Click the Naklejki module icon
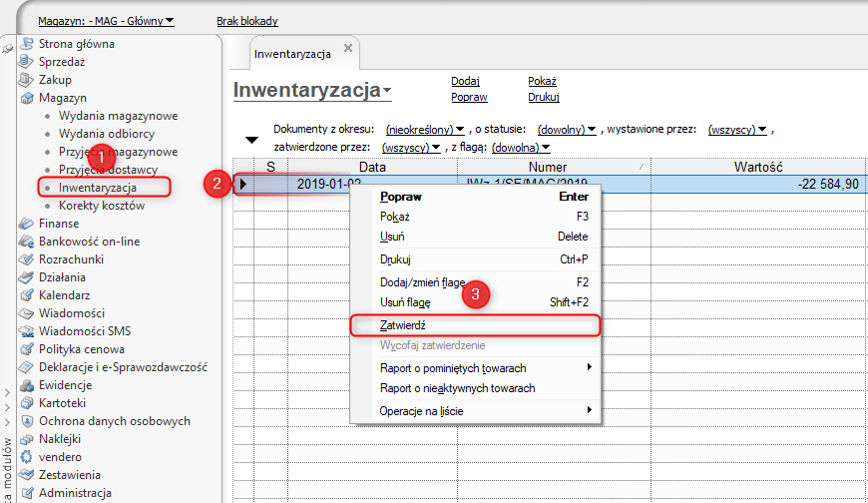Viewport: 868px width, 503px height. (x=27, y=439)
